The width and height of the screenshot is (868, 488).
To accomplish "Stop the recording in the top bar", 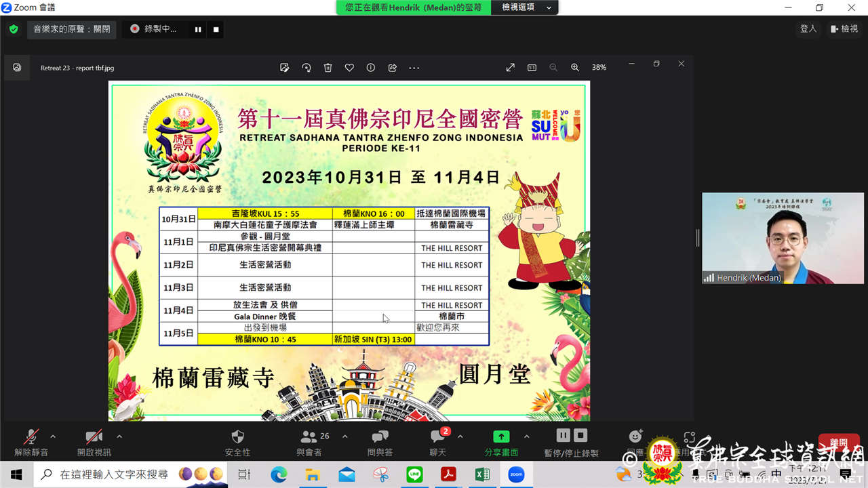I will coord(216,29).
